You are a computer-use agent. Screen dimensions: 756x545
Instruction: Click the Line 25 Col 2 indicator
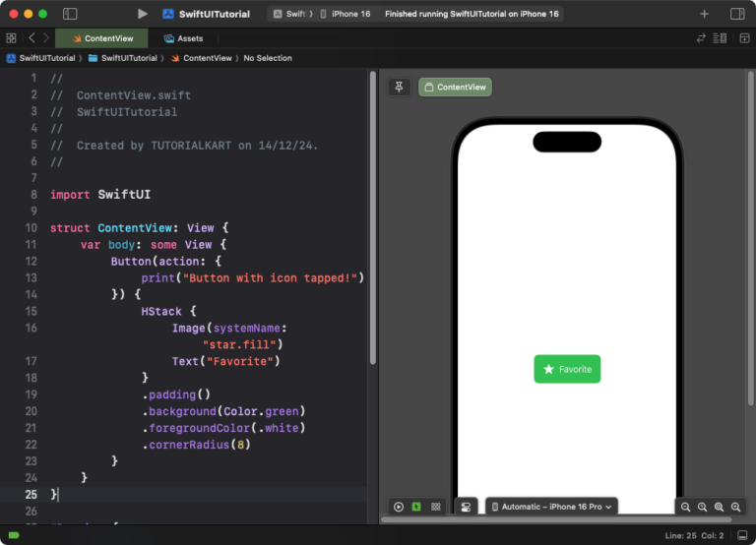pos(694,535)
